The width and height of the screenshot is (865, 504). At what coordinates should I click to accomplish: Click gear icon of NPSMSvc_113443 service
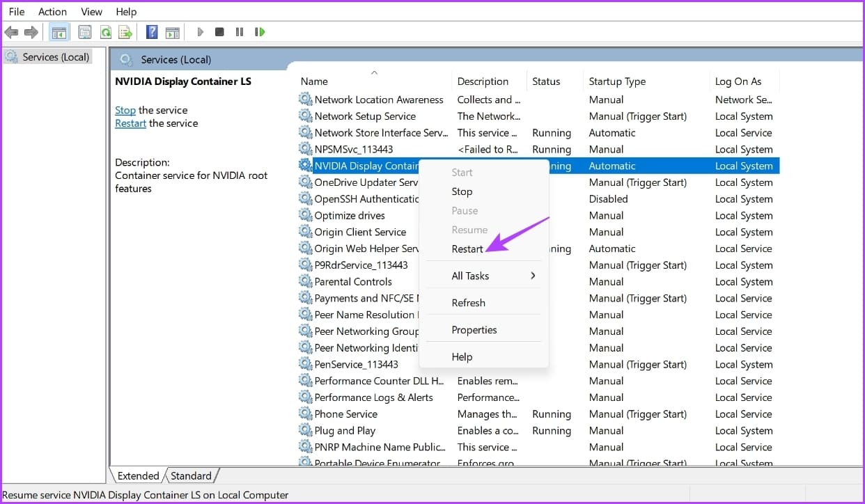305,149
